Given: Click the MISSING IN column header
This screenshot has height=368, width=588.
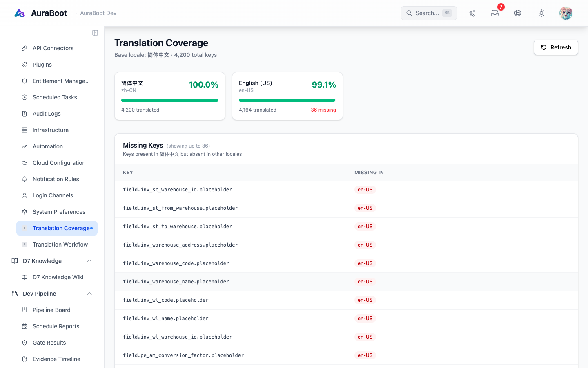Looking at the screenshot, I should tap(369, 173).
